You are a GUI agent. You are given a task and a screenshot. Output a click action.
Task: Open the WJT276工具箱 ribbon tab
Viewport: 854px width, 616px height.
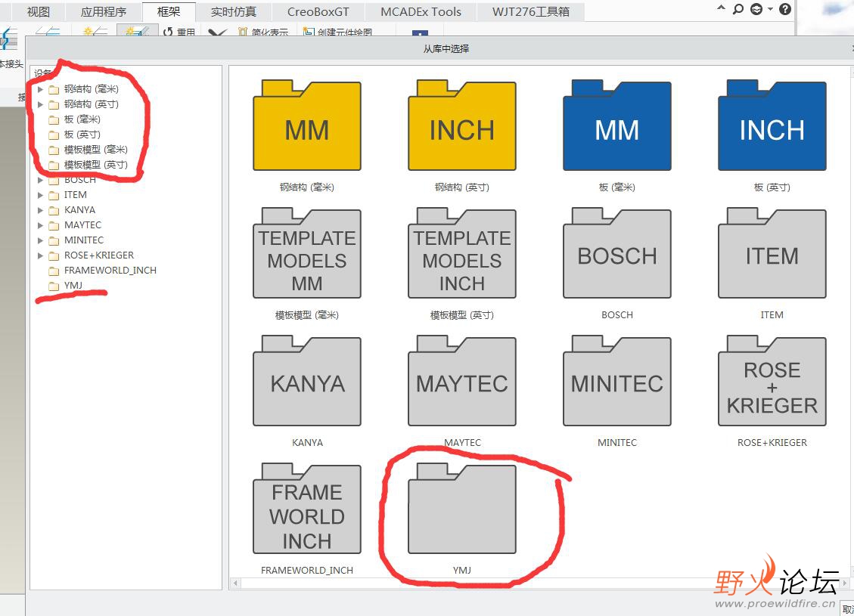(530, 11)
